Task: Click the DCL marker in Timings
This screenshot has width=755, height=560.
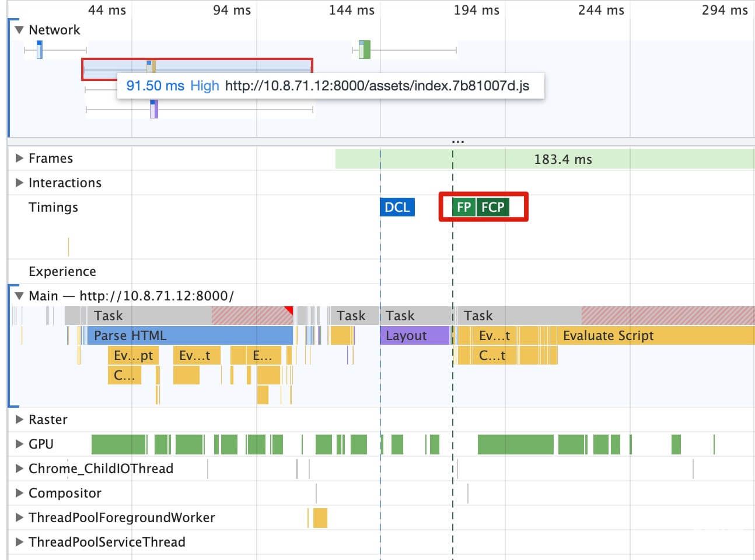Action: click(397, 207)
